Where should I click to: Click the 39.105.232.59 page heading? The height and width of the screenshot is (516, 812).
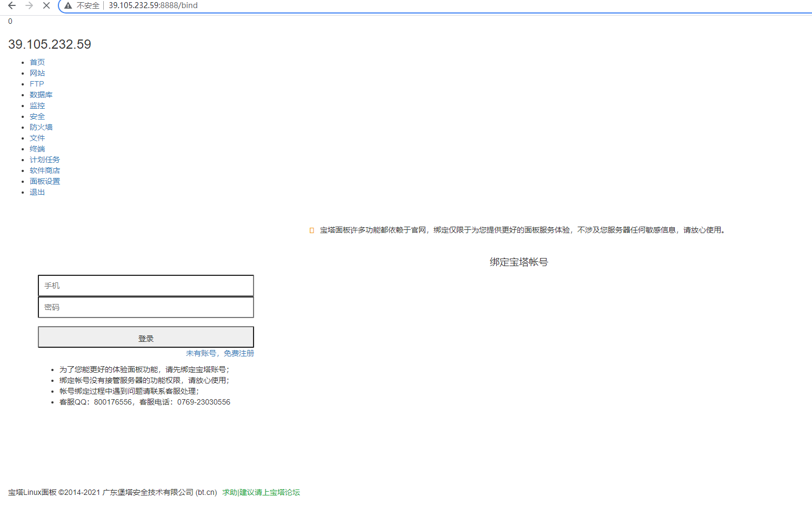click(50, 44)
